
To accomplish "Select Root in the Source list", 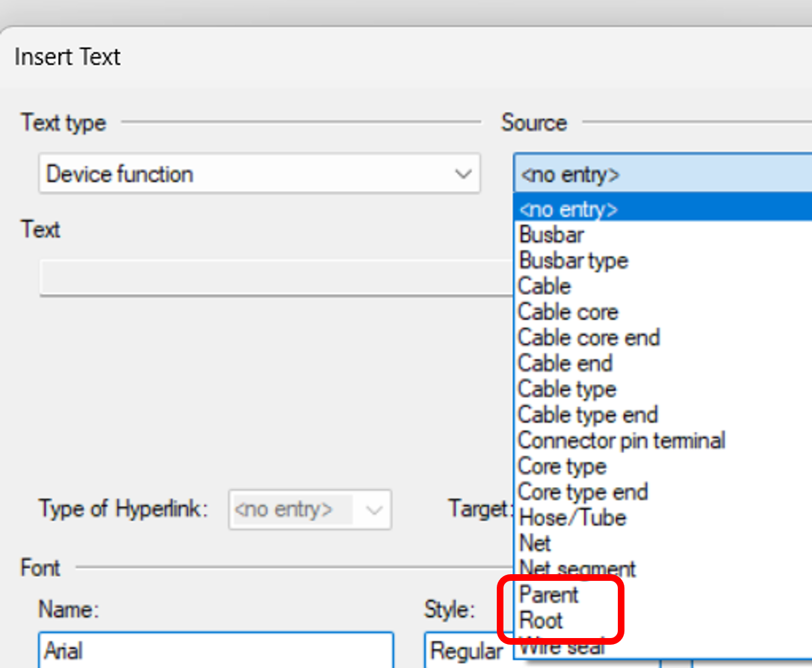I will 662,621.
